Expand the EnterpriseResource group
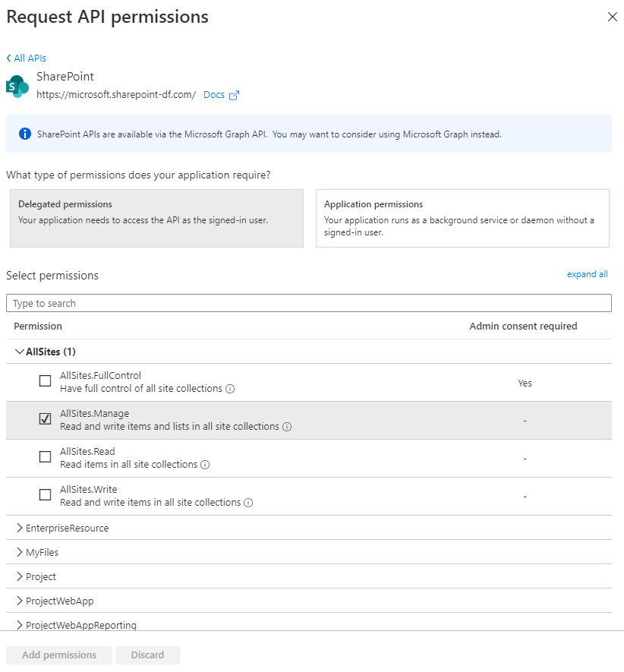624x672 pixels. coord(20,528)
